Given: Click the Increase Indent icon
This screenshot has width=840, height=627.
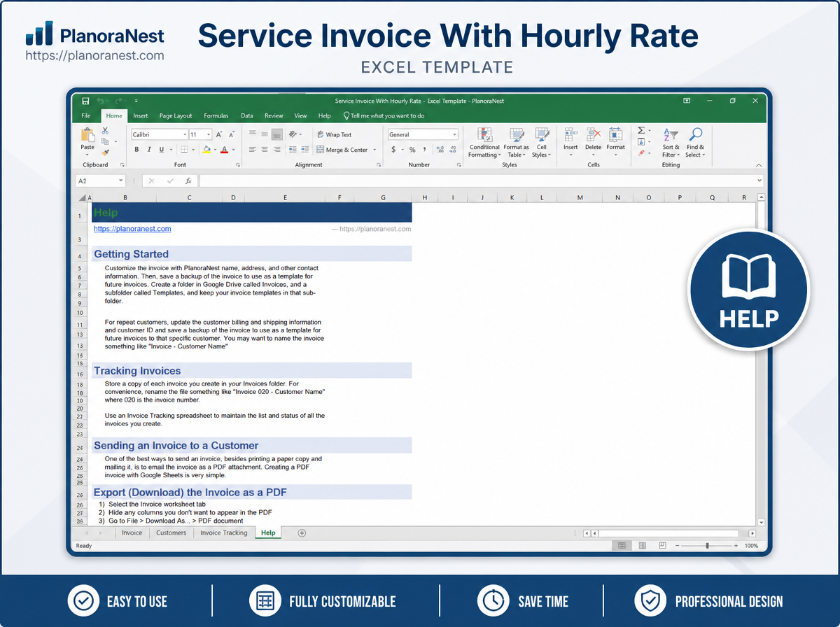Looking at the screenshot, I should [306, 150].
